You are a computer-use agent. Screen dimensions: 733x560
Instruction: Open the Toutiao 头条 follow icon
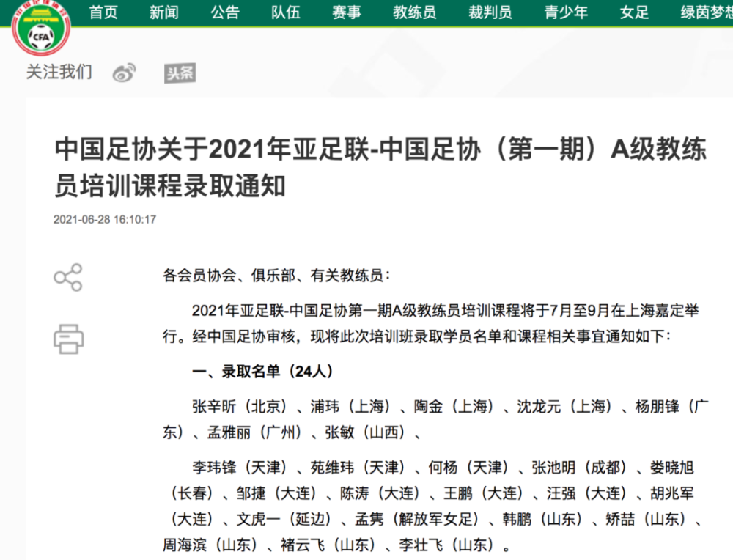(x=180, y=73)
